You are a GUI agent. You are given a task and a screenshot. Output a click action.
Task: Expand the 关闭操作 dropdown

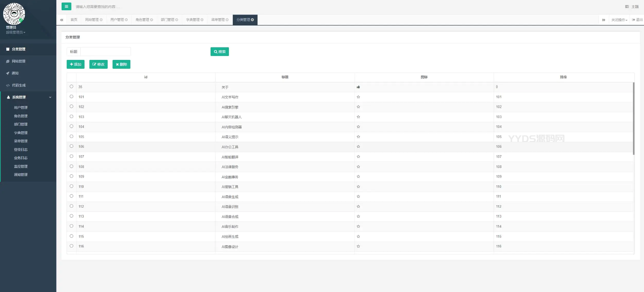click(619, 20)
